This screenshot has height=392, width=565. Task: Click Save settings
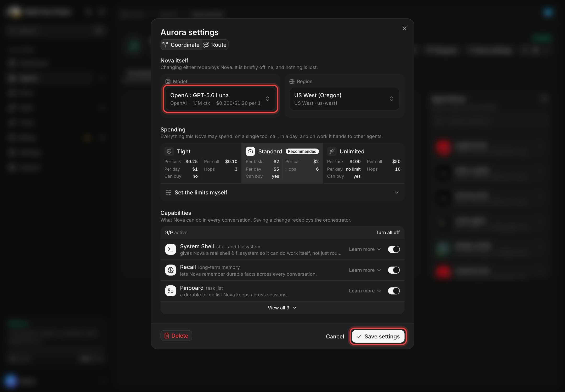click(378, 336)
